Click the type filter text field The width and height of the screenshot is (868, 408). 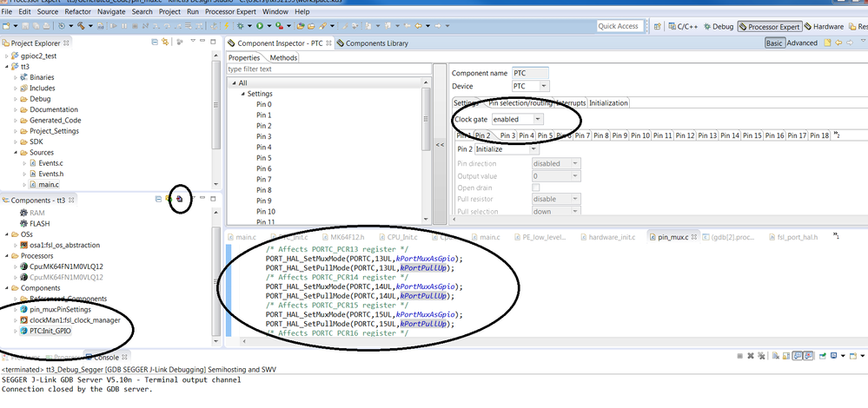328,69
